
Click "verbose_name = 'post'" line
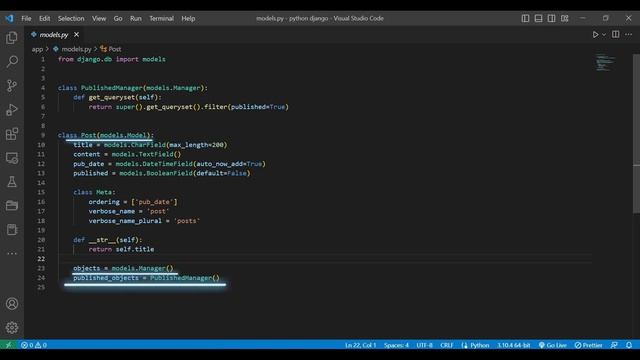(129, 211)
